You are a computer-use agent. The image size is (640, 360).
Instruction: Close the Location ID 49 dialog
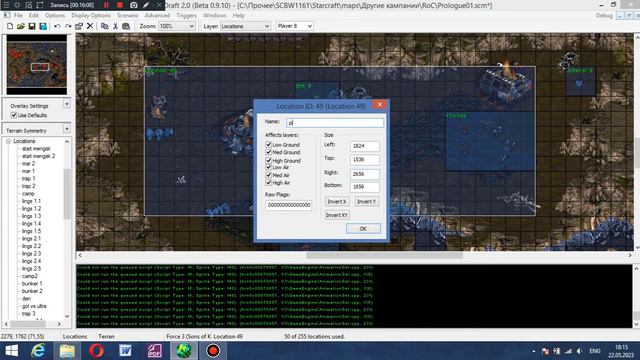point(380,105)
